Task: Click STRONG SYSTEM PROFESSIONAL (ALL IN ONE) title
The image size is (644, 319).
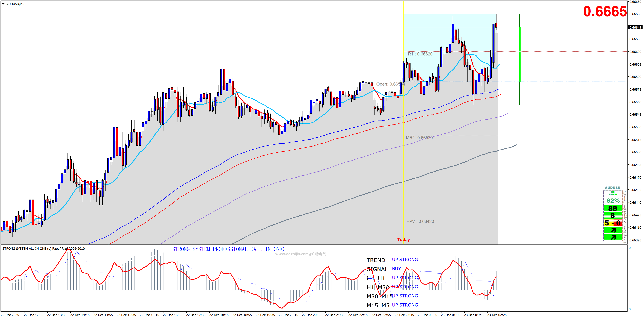Action: click(x=228, y=249)
